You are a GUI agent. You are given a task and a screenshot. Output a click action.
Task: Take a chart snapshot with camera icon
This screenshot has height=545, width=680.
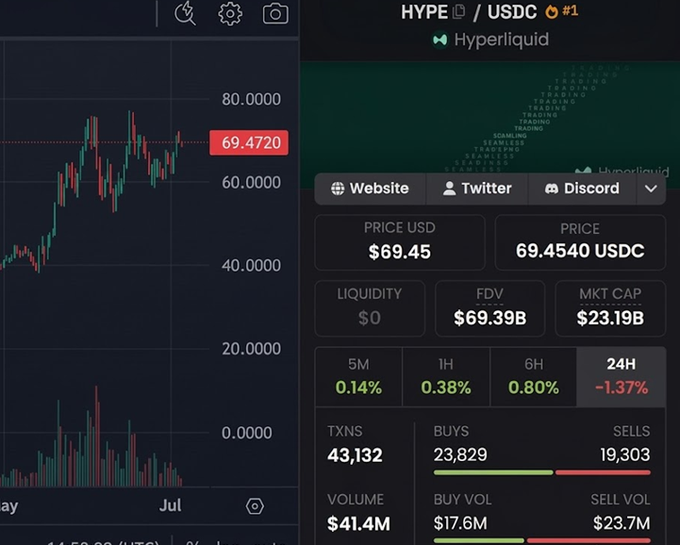click(x=275, y=14)
